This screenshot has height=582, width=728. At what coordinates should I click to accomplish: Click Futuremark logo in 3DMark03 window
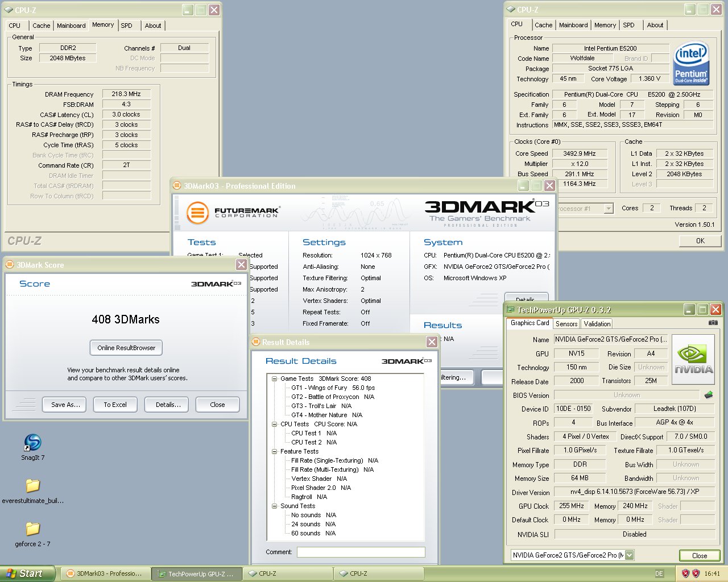tap(233, 213)
